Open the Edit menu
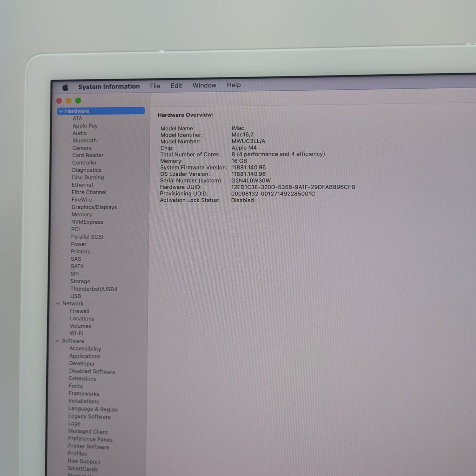The height and width of the screenshot is (476, 476). (176, 86)
